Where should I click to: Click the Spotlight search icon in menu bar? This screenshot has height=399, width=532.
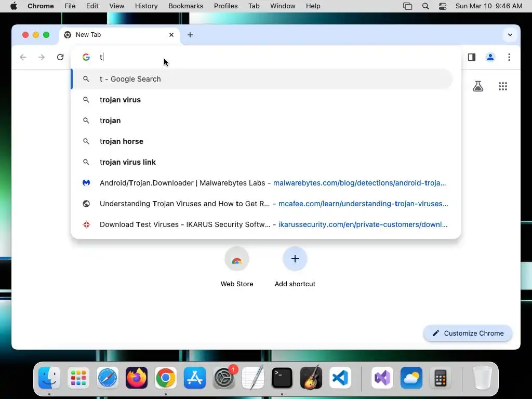point(425,6)
